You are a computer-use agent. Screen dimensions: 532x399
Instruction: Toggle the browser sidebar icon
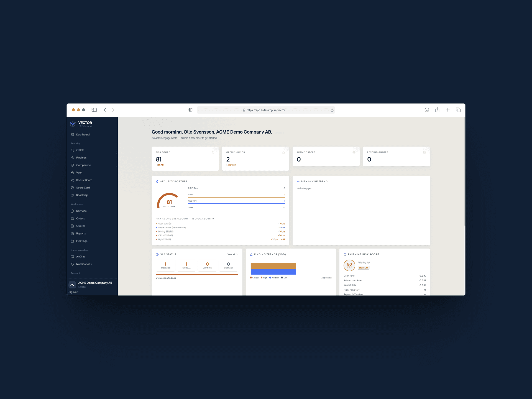(94, 110)
